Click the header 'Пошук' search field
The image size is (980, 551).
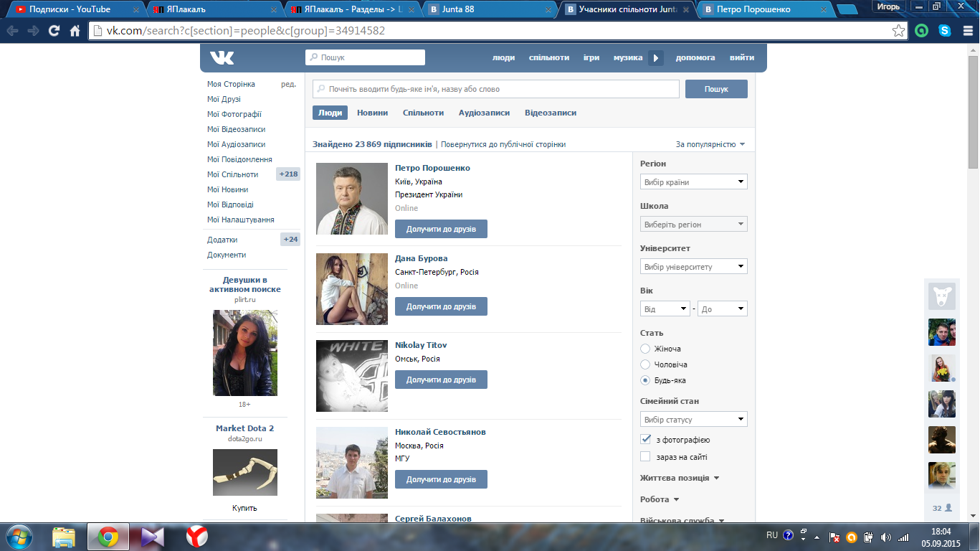coord(365,57)
